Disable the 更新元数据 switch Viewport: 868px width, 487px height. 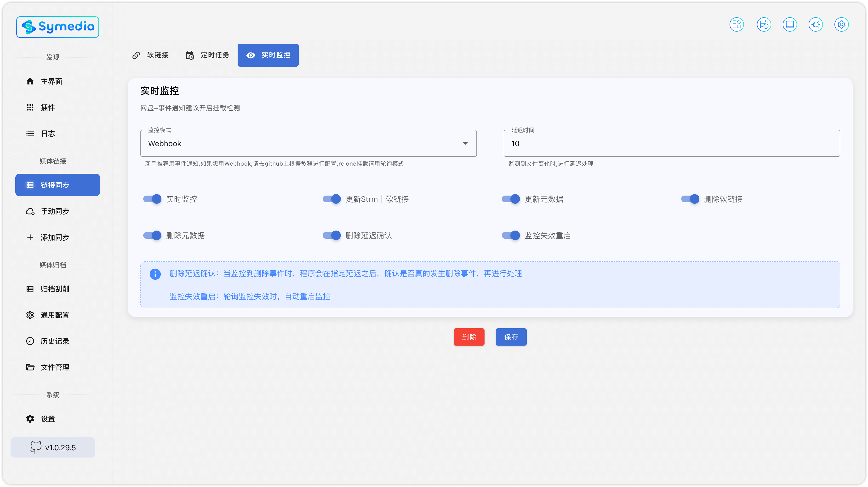[x=511, y=199]
